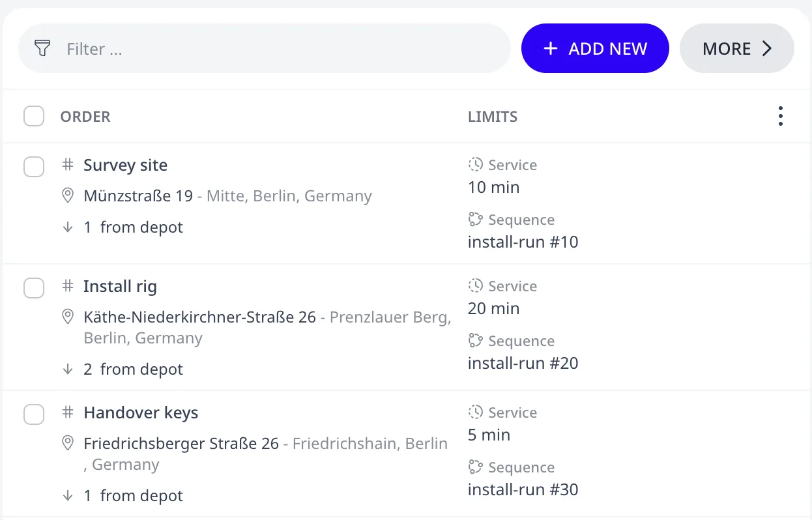The image size is (812, 520).
Task: Open the three-dot column options menu
Action: 780,117
